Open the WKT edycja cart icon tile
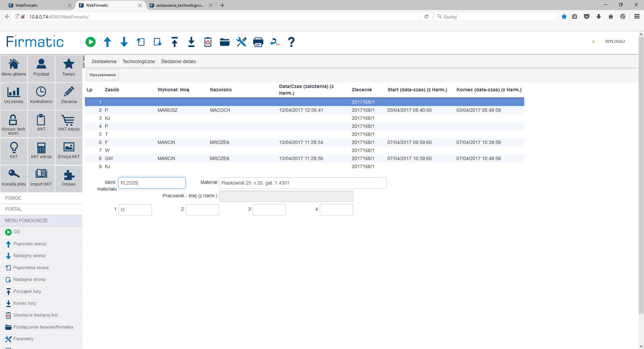 pyautogui.click(x=69, y=123)
